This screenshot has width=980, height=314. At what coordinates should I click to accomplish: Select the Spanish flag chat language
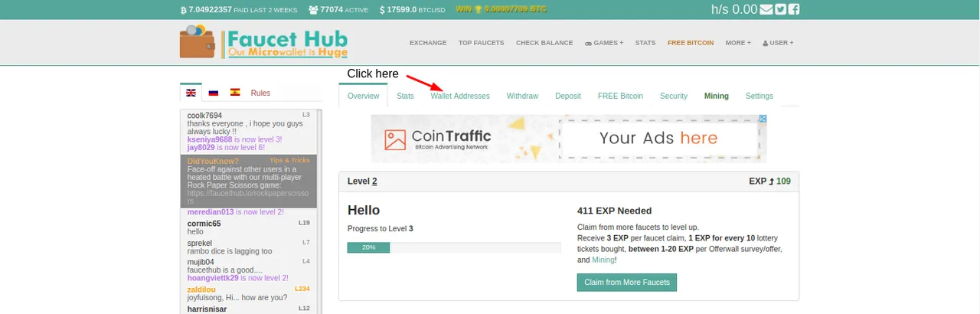235,93
